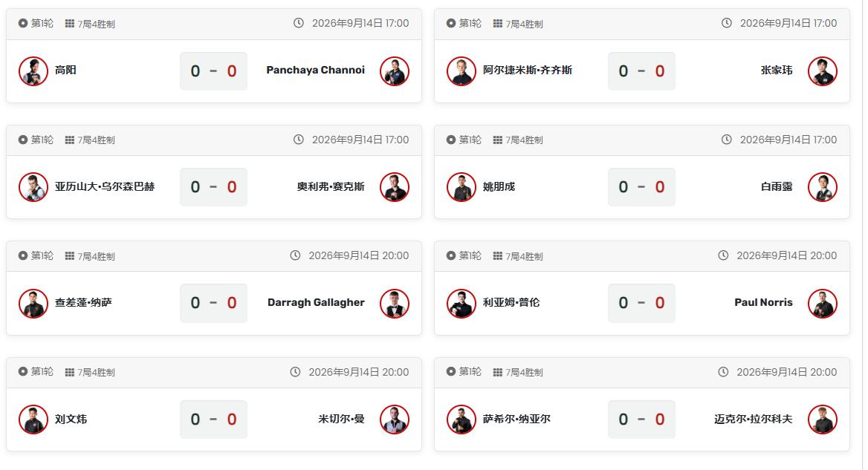Screen dimensions: 868x470
Task: Click the score box in 利亚姆·普伦 match
Action: click(641, 303)
